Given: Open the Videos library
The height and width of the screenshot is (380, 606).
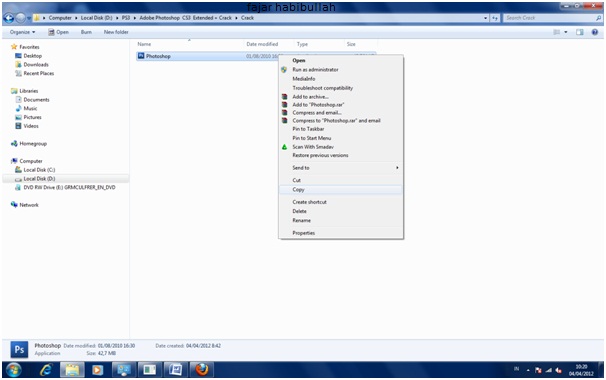Looking at the screenshot, I should point(31,126).
